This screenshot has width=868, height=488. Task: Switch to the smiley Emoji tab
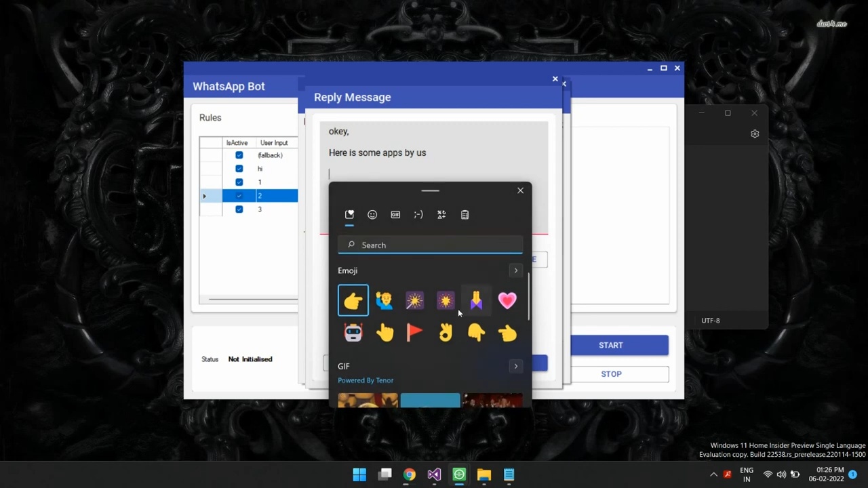tap(372, 215)
